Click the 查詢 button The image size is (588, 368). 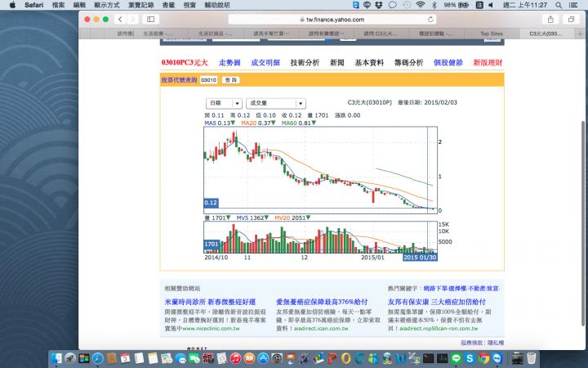(230, 80)
